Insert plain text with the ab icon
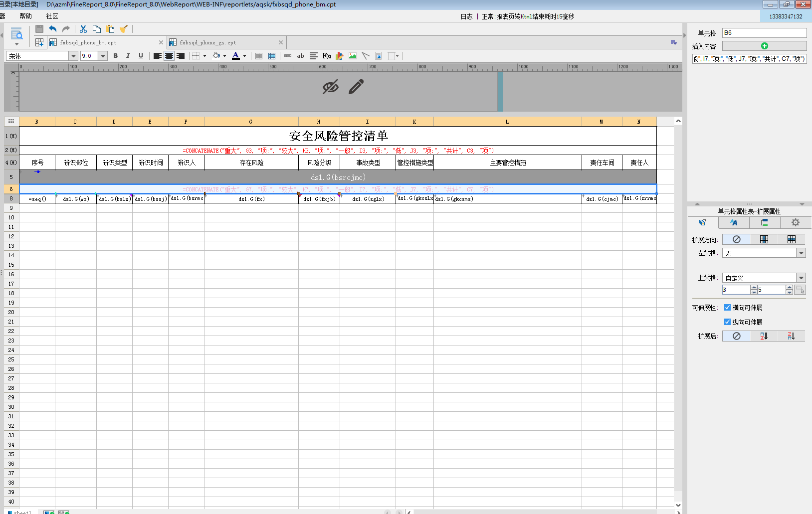The width and height of the screenshot is (812, 514). [300, 56]
